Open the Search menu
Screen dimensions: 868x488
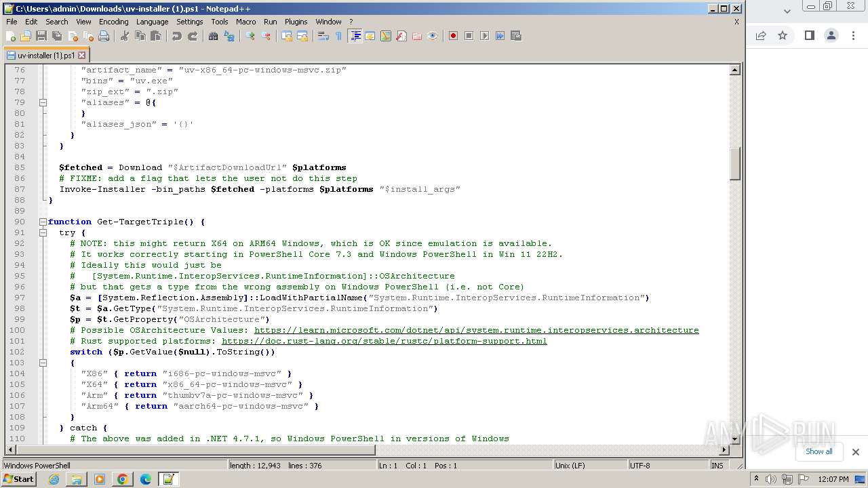(56, 22)
